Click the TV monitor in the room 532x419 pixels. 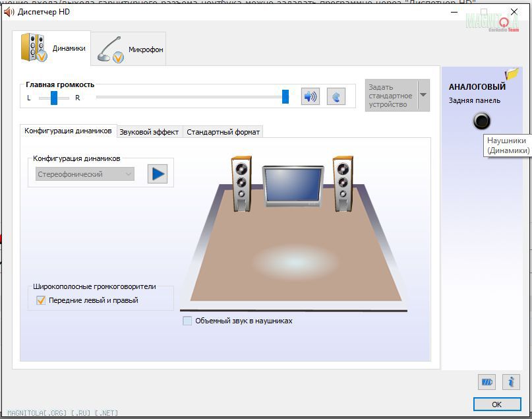click(293, 186)
